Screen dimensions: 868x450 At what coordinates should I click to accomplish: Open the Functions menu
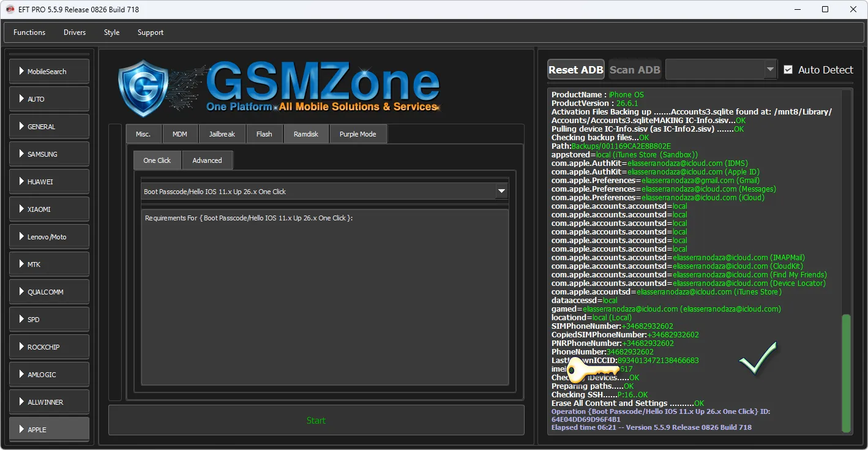29,32
